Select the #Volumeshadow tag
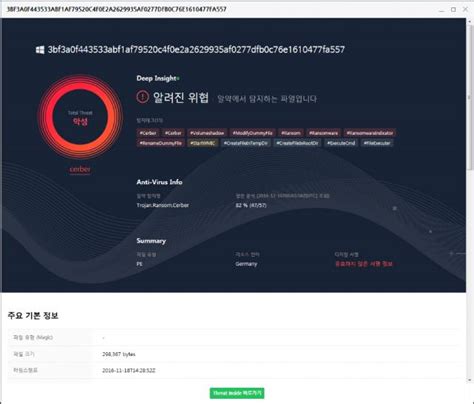This screenshot has height=404, width=474. point(207,133)
